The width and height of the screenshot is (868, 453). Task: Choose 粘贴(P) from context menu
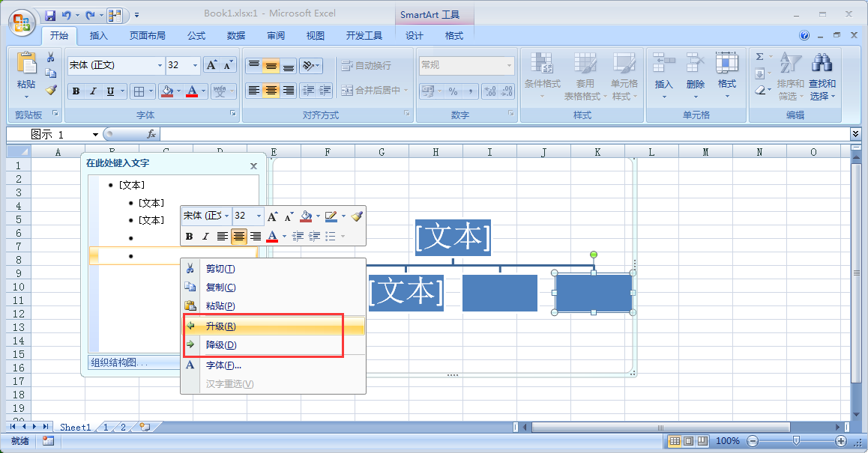click(x=274, y=306)
